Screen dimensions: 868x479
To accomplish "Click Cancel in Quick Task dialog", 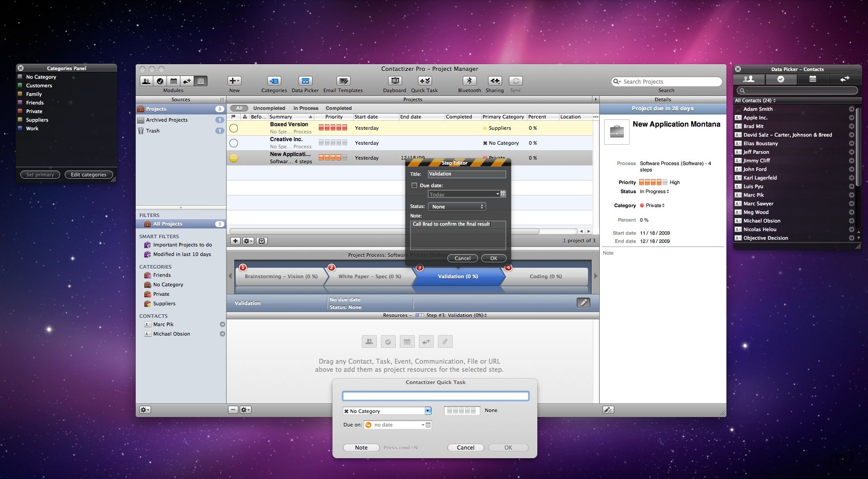I will tap(465, 448).
